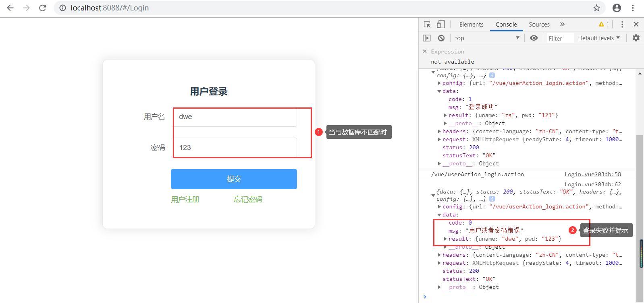Show more DevTools tabs chevron
Viewport: 644px width, 303px height.
tap(563, 25)
